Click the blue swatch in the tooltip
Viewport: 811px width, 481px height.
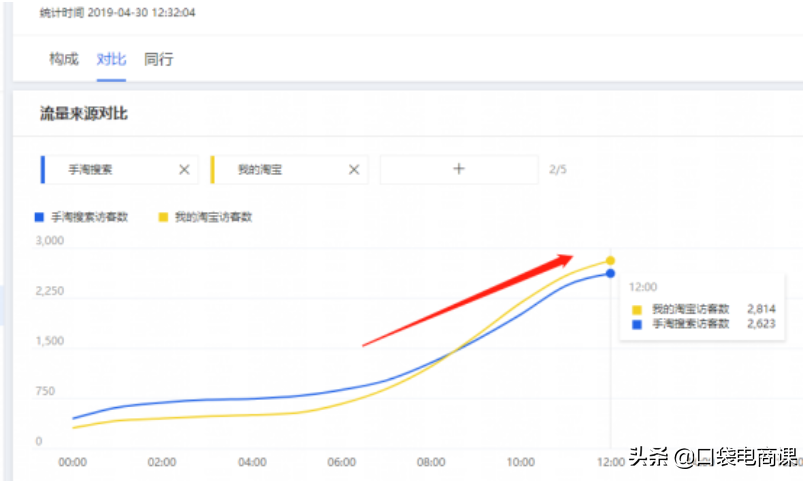coord(637,324)
